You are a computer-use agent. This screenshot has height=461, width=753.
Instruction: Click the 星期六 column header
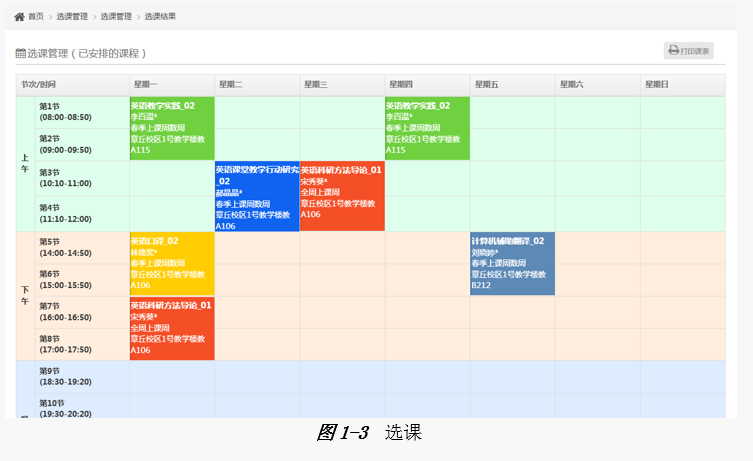tap(571, 84)
